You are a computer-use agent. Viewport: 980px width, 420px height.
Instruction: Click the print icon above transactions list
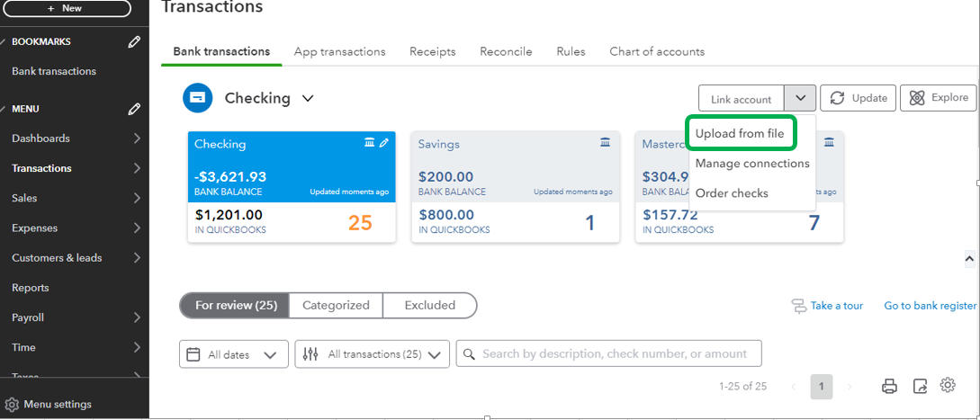889,386
